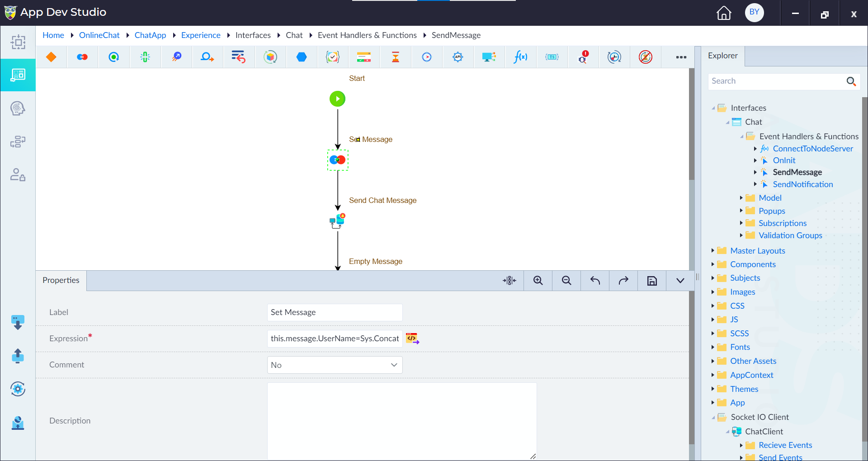
Task: Undo the last change
Action: (595, 281)
